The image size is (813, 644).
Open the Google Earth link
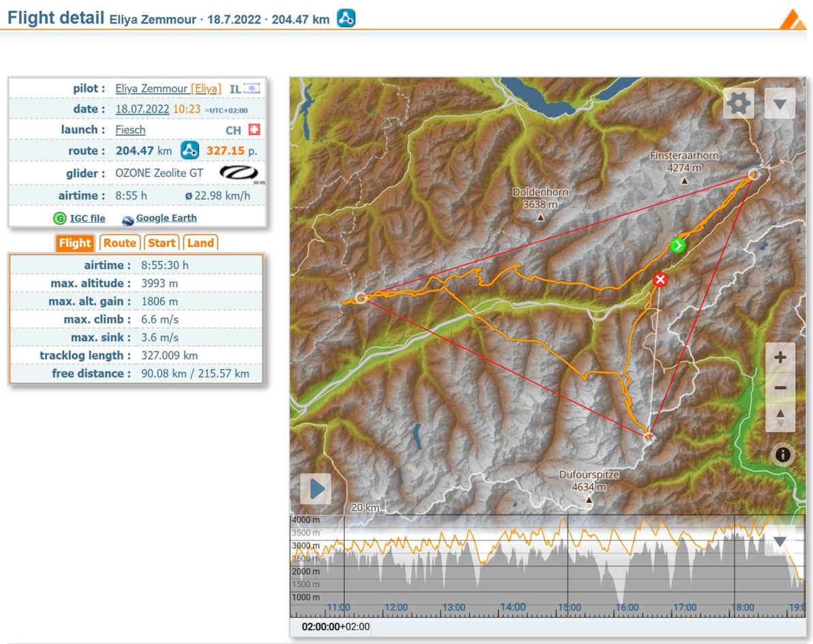pyautogui.click(x=166, y=218)
